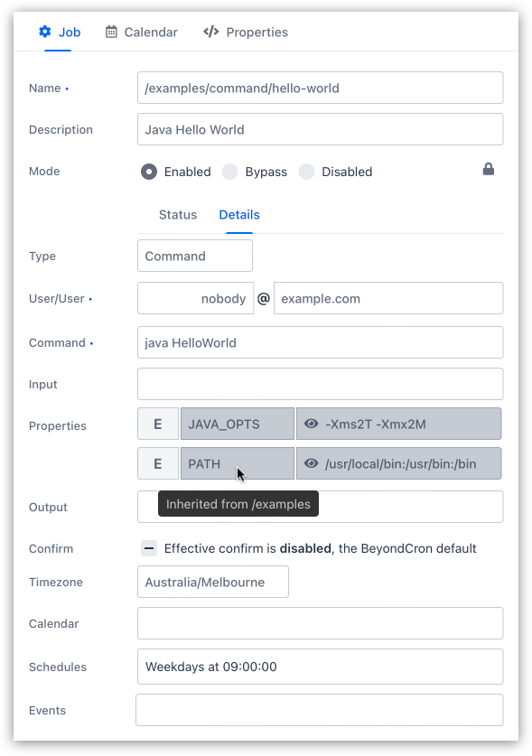This screenshot has width=532, height=756.
Task: Open the Calendar selection field
Action: tap(321, 623)
